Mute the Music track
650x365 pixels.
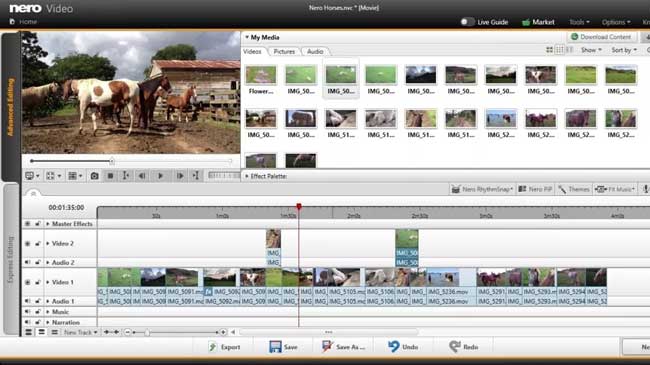pos(27,311)
